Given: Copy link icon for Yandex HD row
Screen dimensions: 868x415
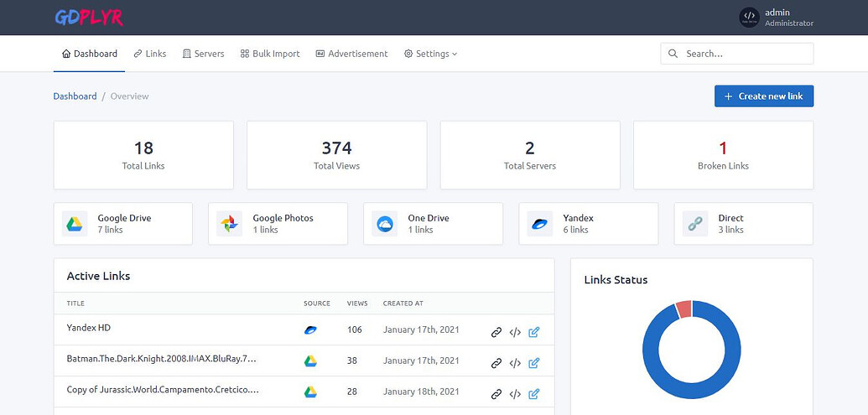Looking at the screenshot, I should tap(496, 332).
